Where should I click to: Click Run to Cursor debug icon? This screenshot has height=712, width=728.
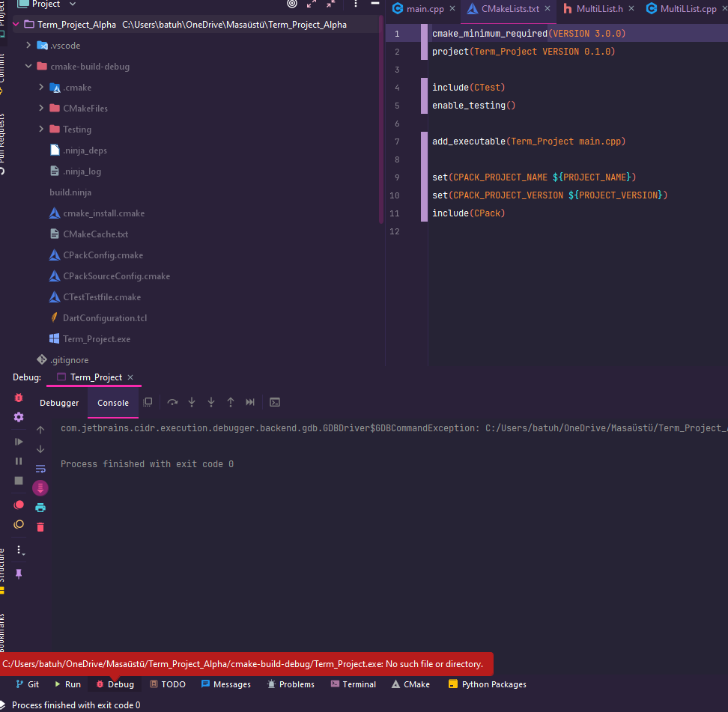coord(250,402)
